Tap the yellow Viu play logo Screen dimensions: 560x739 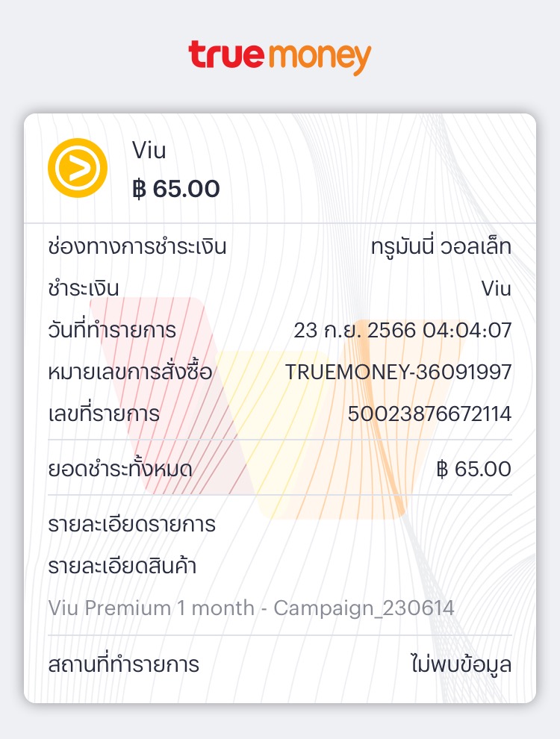78,169
